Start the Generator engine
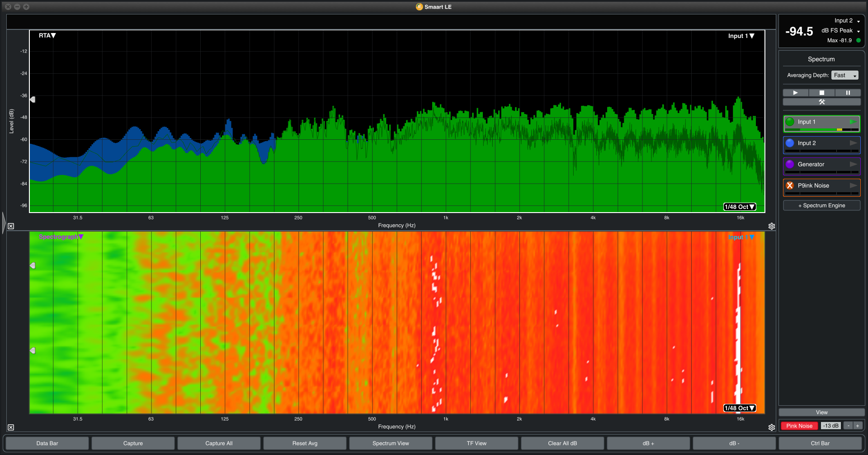 click(x=853, y=164)
